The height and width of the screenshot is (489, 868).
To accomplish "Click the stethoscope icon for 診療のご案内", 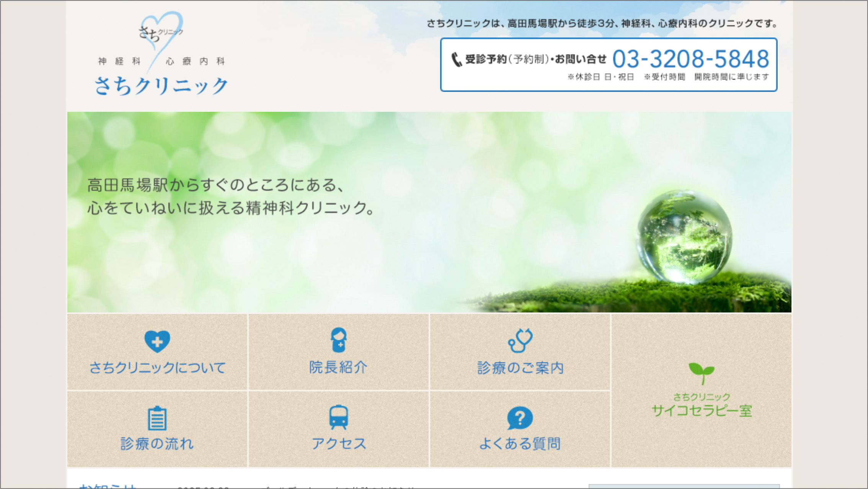I will click(520, 340).
